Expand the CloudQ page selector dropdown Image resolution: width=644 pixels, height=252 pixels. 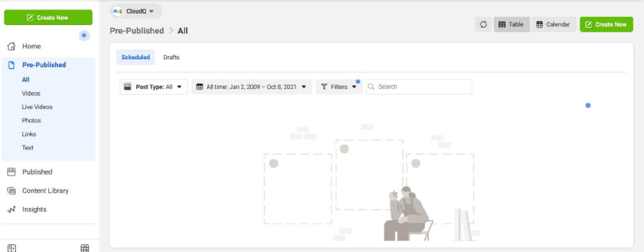136,11
